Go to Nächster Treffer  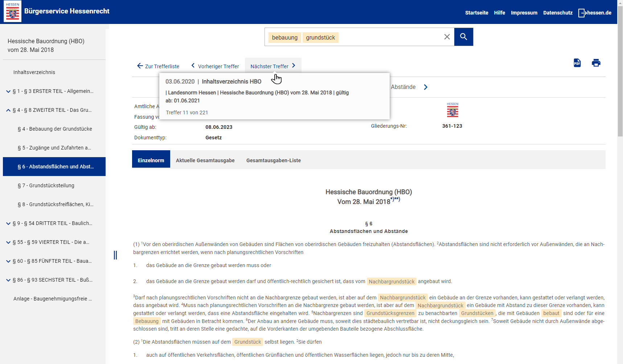(273, 66)
